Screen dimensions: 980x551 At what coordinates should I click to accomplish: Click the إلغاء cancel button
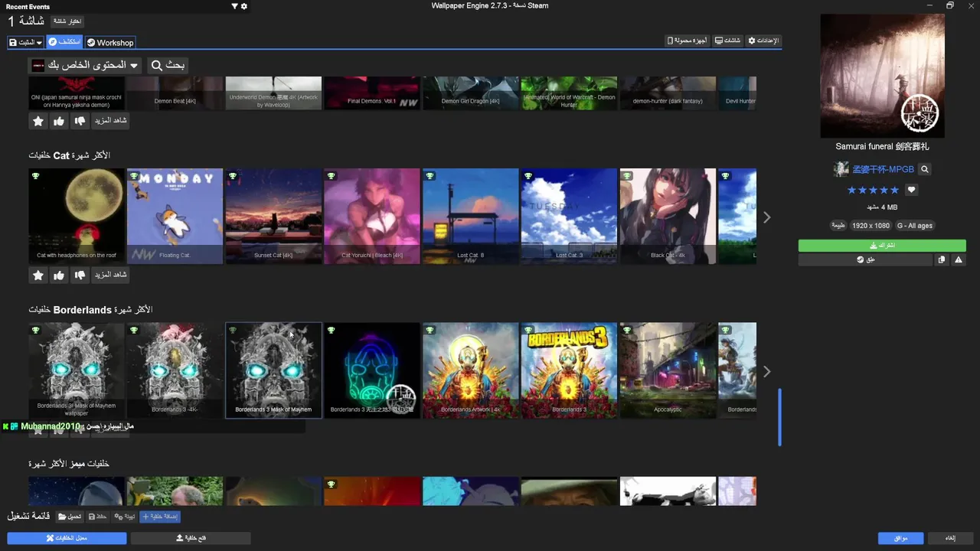point(950,538)
